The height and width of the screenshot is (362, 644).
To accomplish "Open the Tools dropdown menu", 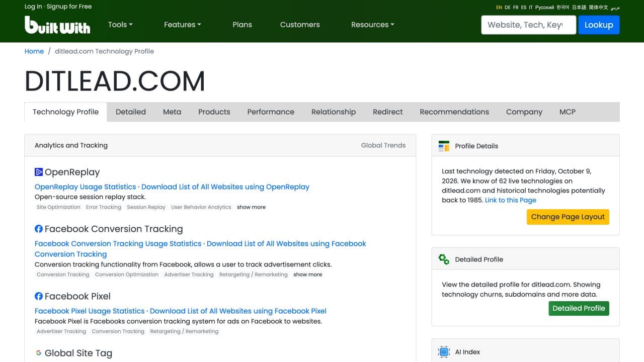I will click(120, 25).
